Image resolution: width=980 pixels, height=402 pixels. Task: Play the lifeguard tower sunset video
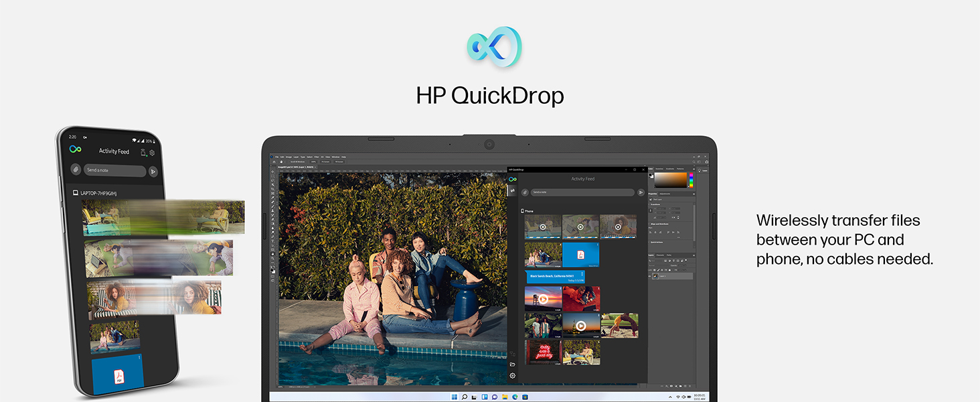pos(543,299)
